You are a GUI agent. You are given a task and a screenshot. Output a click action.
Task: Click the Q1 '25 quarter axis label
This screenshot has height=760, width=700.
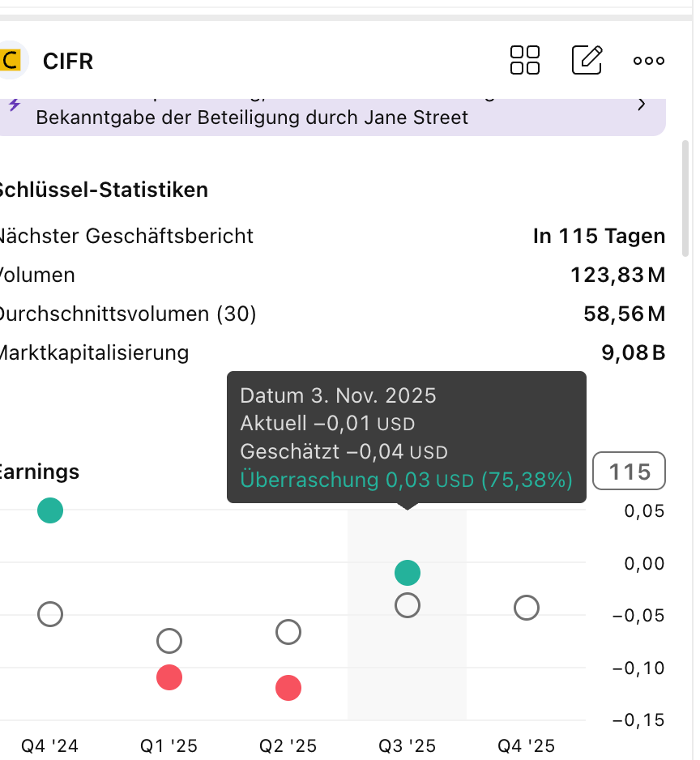click(x=169, y=745)
